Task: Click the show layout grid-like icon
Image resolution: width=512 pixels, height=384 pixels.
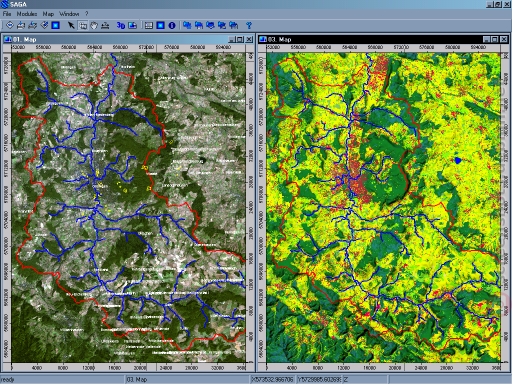Action: pyautogui.click(x=149, y=25)
